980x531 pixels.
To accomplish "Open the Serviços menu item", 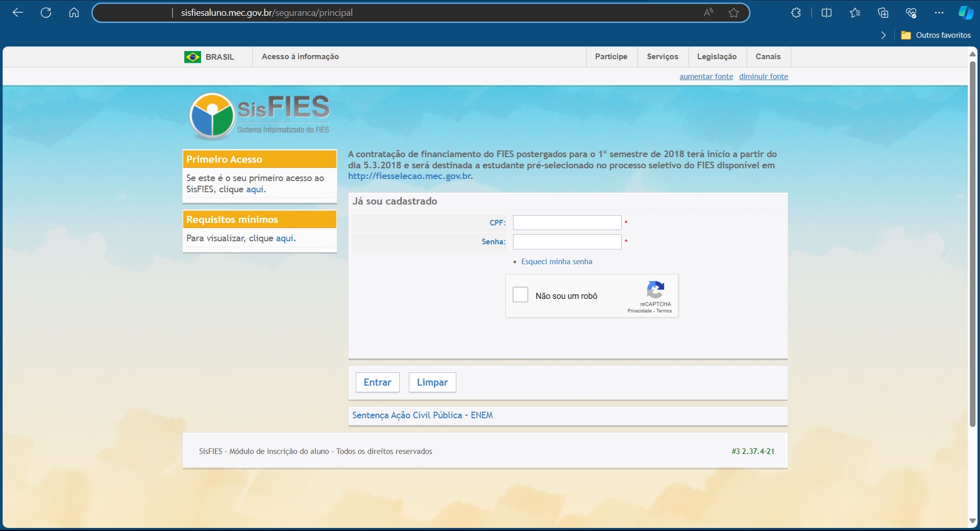I will tap(663, 57).
